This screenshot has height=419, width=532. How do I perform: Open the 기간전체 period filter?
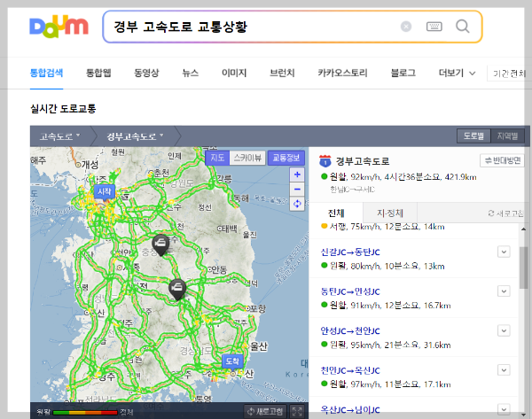pos(509,74)
